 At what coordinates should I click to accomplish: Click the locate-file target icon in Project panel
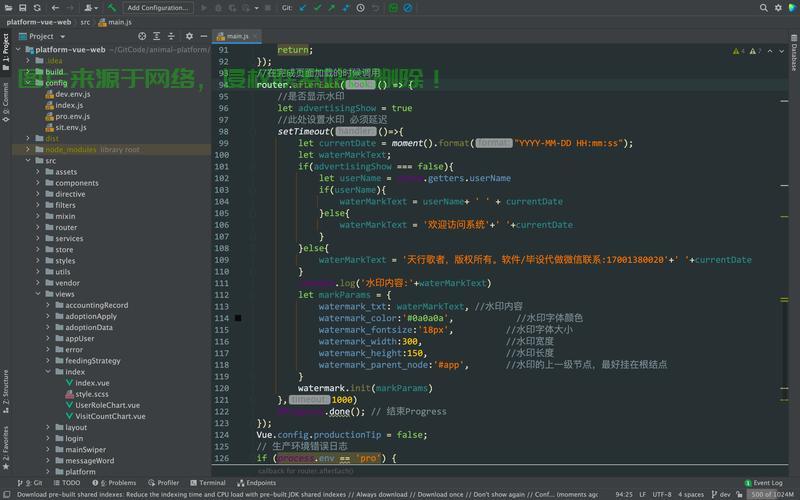[x=142, y=36]
